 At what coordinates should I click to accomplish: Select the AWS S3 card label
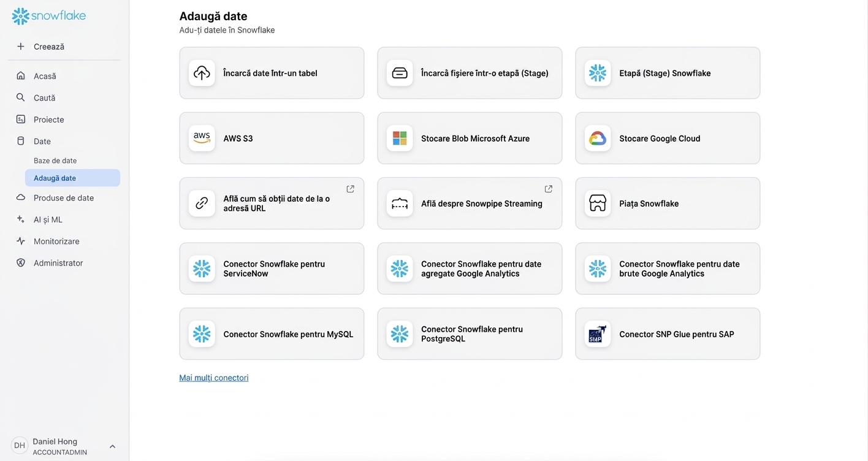[x=238, y=139]
